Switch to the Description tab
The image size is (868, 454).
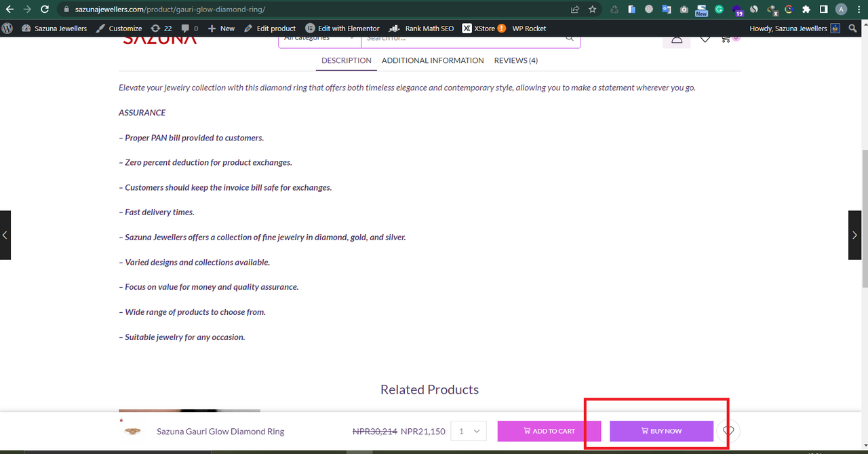(347, 60)
